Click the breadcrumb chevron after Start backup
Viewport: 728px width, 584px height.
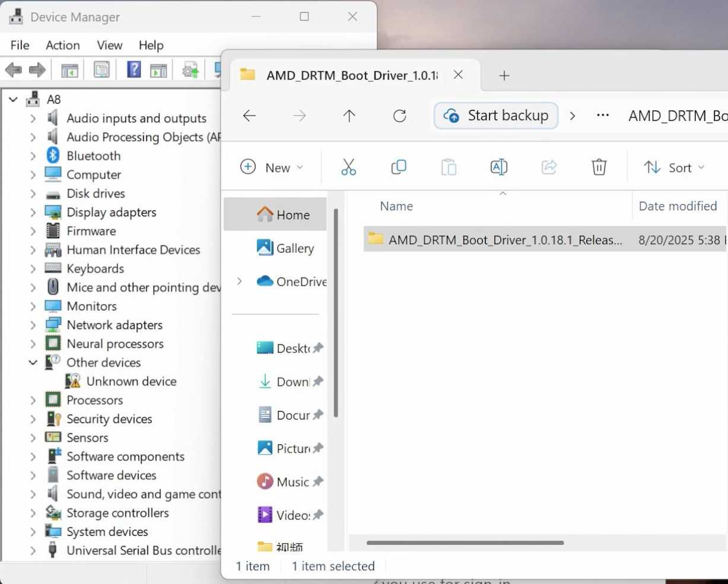[573, 116]
